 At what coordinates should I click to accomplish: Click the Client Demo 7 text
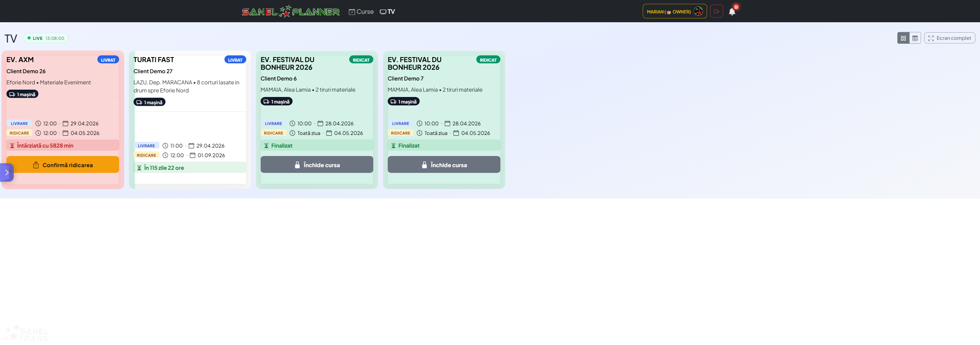[405, 79]
